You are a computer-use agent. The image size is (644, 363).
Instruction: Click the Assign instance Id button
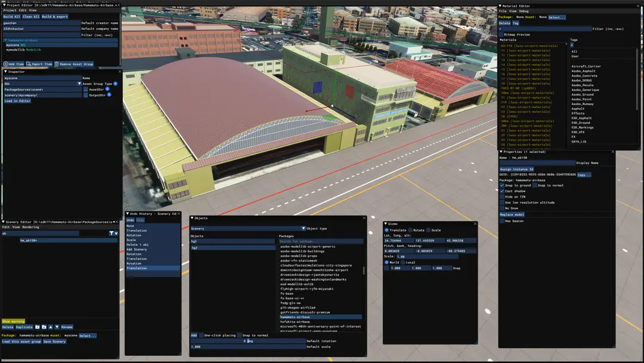click(516, 170)
